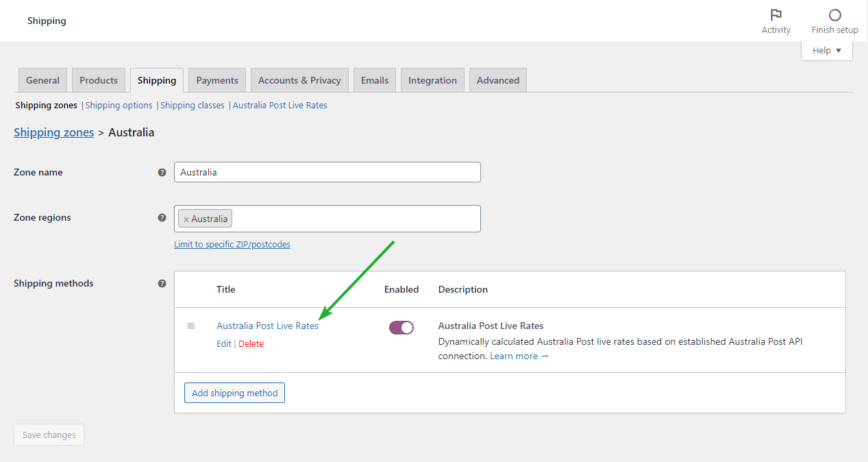The width and height of the screenshot is (868, 462).
Task: Click the help tooltip beside Zone regions
Action: (162, 217)
